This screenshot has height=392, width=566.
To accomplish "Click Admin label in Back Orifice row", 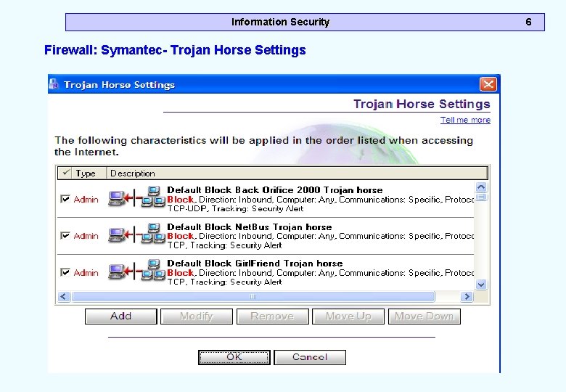I will [x=86, y=199].
